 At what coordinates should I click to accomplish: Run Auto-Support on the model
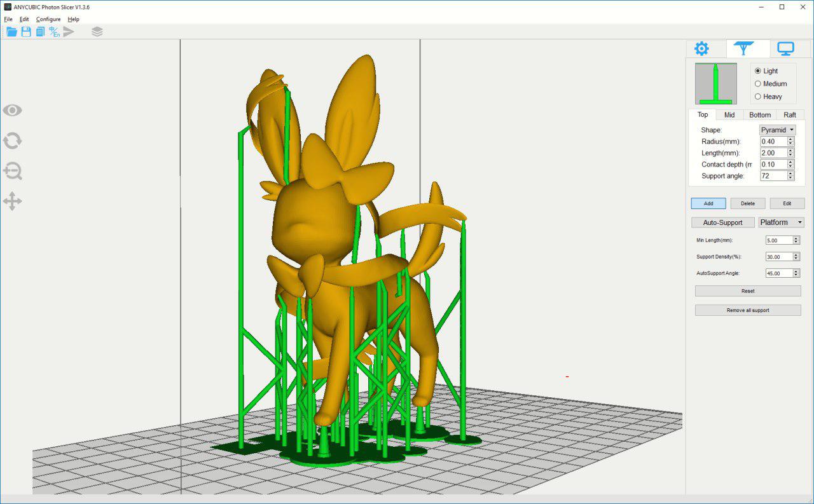point(723,222)
